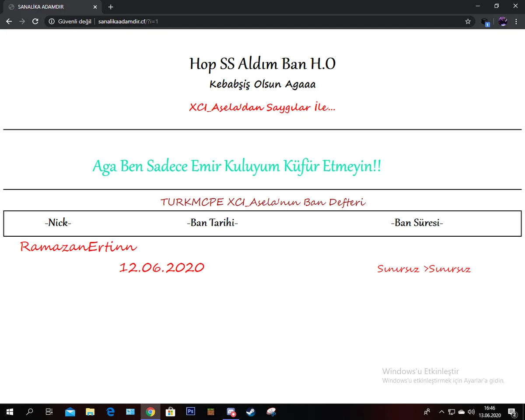The image size is (525, 420).
Task: Click the '-Nick-' column header
Action: click(58, 223)
